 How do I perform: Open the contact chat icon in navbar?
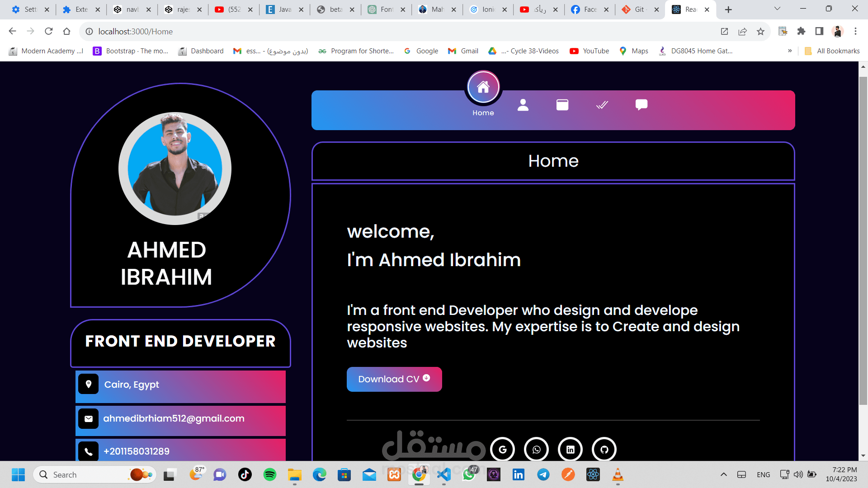(641, 105)
